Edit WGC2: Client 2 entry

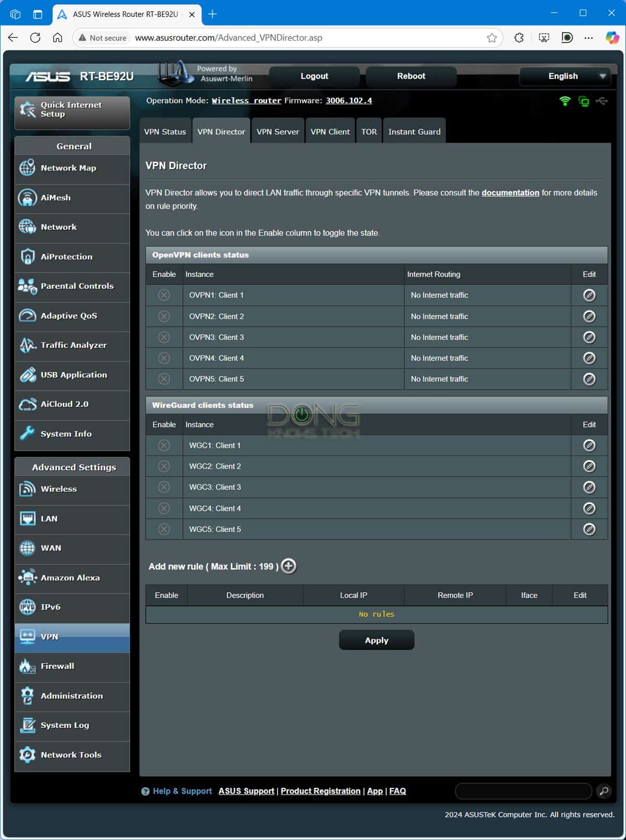point(589,466)
